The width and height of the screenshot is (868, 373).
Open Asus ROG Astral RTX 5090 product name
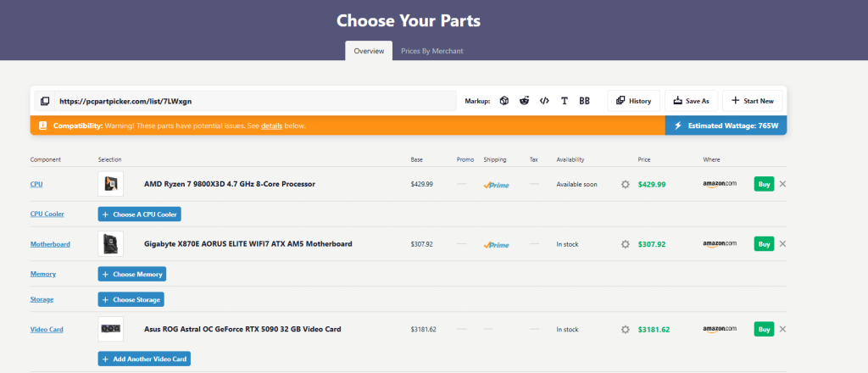click(x=242, y=329)
